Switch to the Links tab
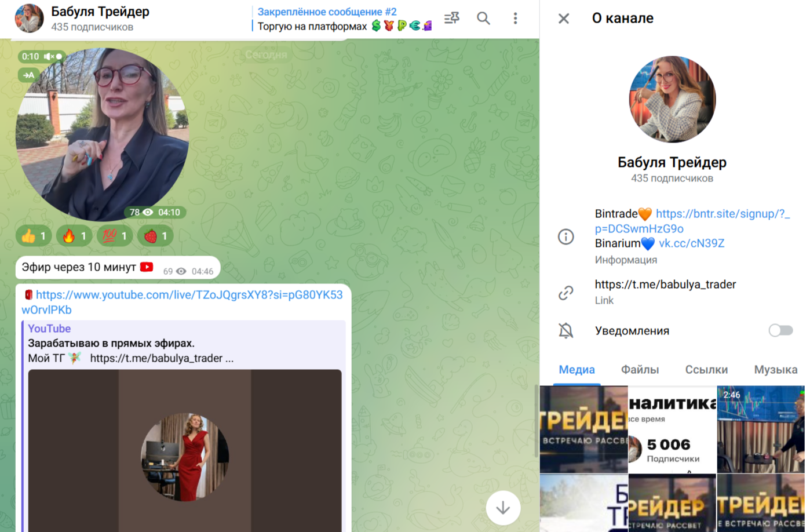The width and height of the screenshot is (810, 532). (706, 370)
